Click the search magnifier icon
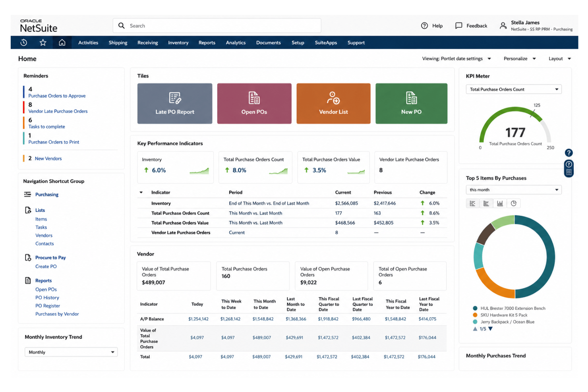Viewport: 588px width, 392px height. [122, 25]
